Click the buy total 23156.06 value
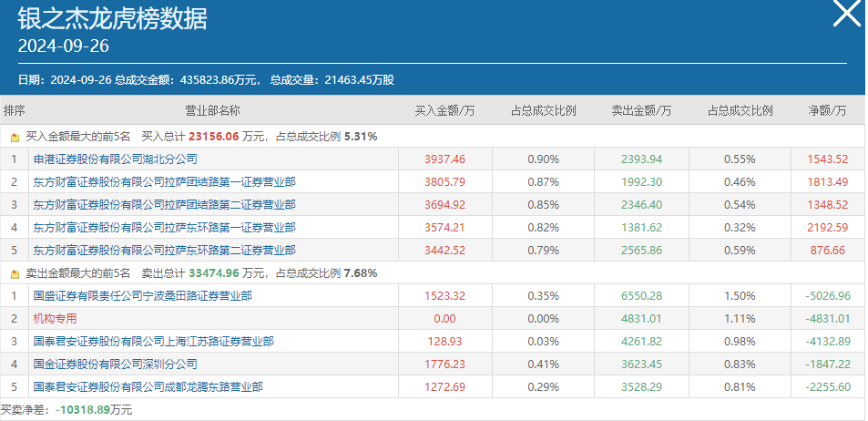 pos(214,137)
